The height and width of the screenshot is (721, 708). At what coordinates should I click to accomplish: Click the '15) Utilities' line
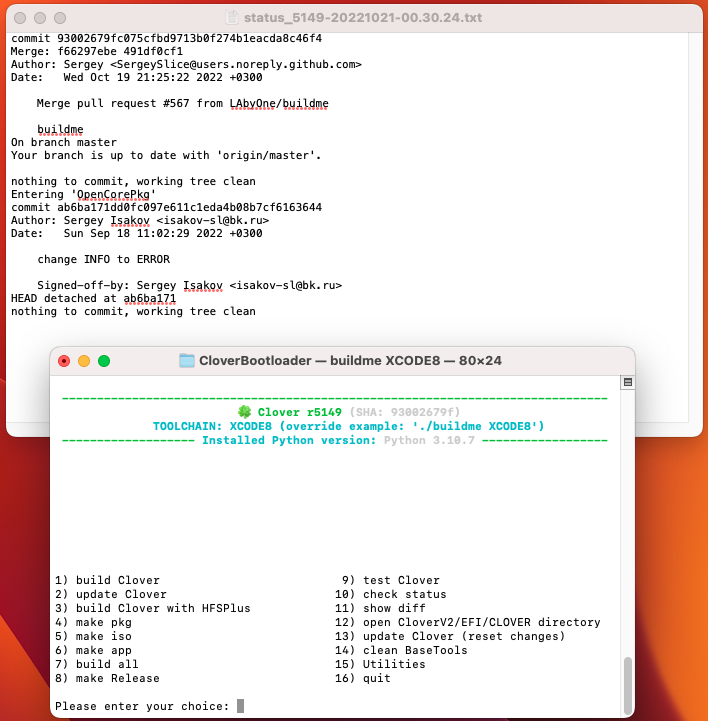380,664
